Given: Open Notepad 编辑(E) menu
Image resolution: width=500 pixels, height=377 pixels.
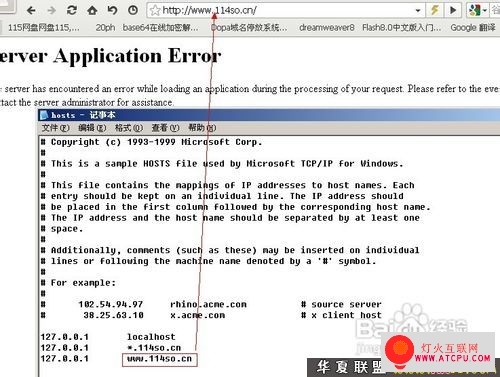Looking at the screenshot, I should 92,128.
